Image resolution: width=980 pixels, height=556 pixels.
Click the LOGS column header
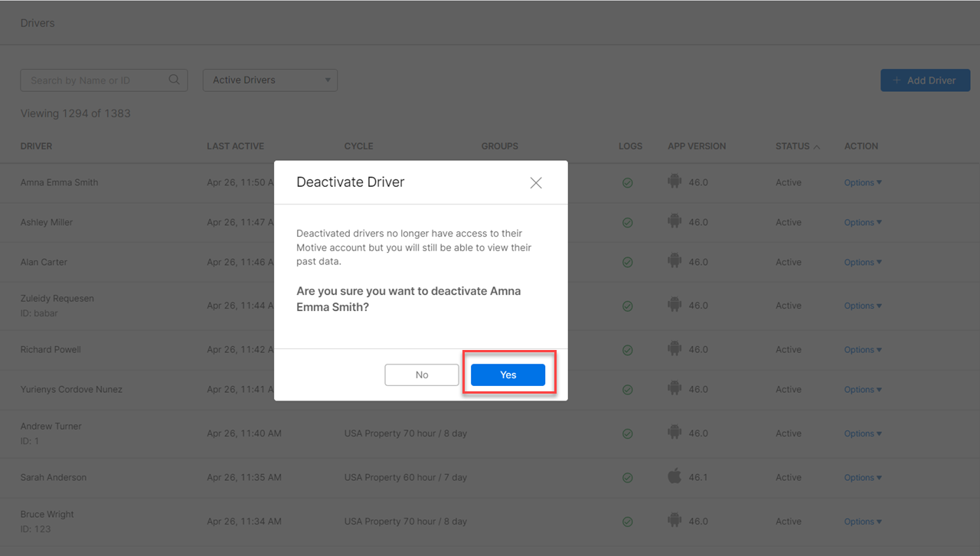point(630,146)
